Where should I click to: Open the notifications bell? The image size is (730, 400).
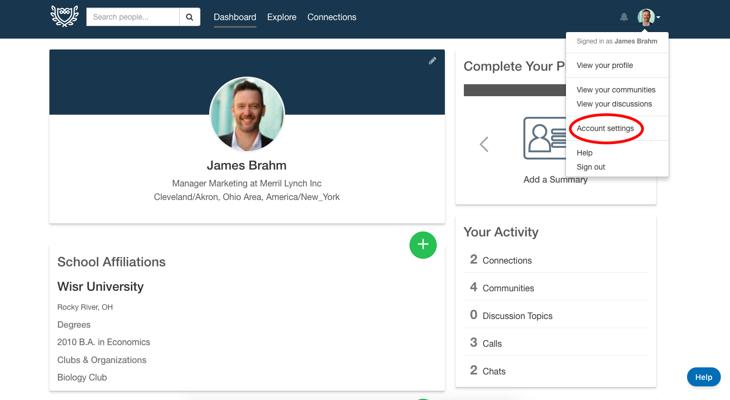(x=624, y=17)
